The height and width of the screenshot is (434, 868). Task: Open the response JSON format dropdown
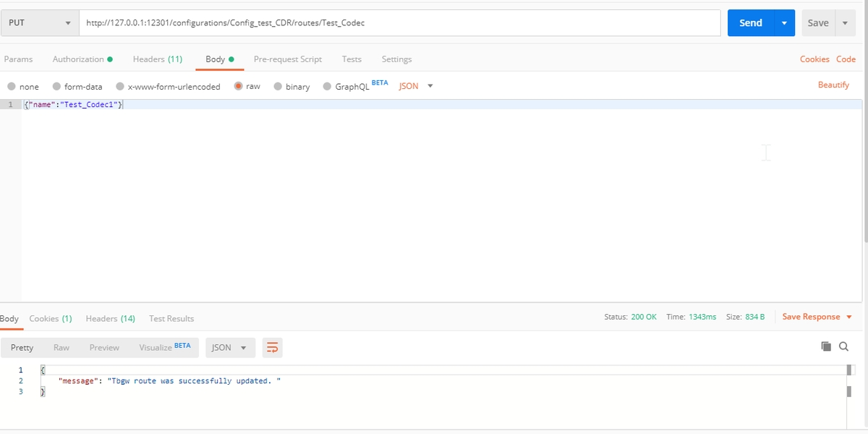[x=229, y=348]
